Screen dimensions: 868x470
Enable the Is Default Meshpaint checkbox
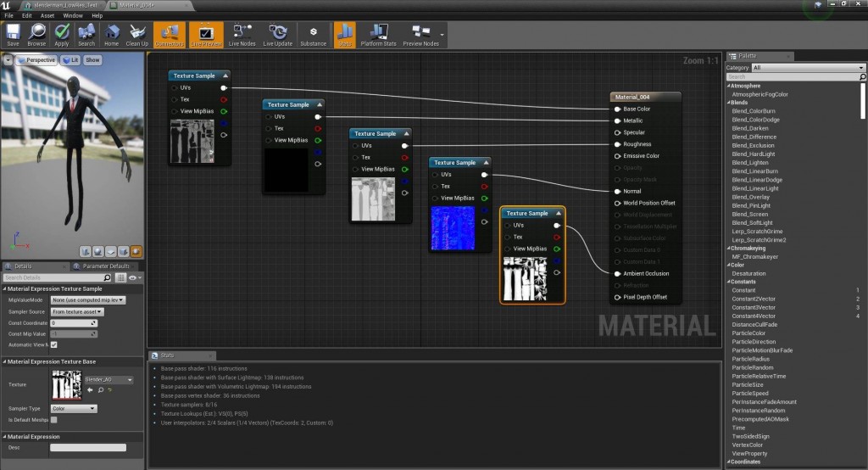[x=54, y=420]
